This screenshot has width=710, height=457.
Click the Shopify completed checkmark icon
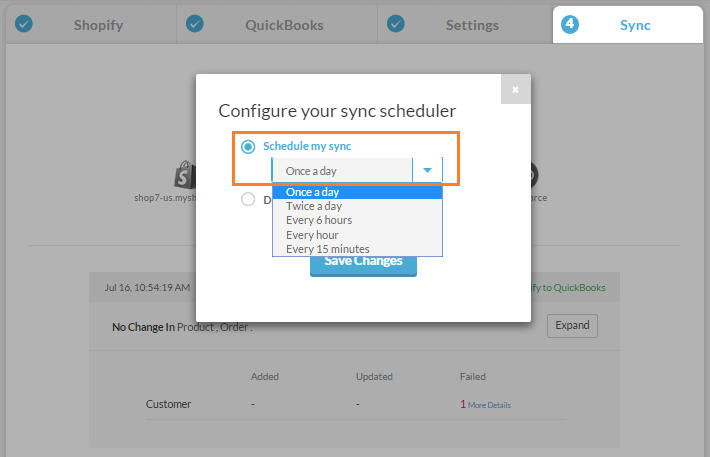[24, 24]
